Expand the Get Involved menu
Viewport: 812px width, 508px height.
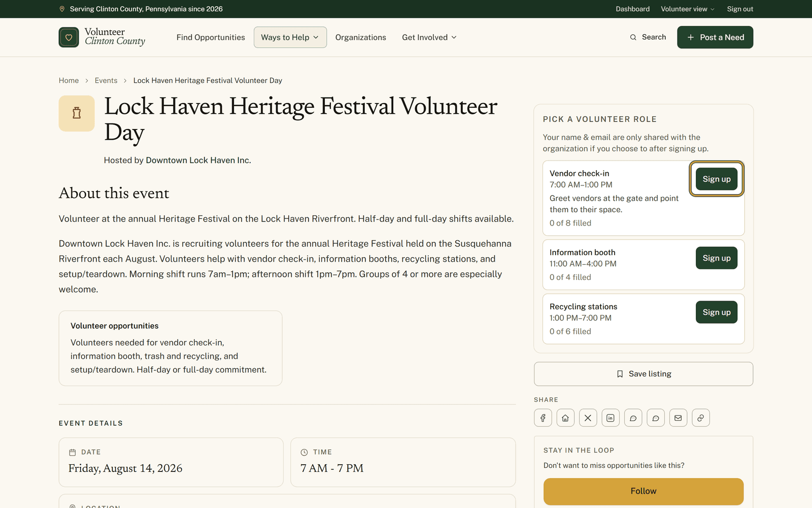click(x=429, y=37)
